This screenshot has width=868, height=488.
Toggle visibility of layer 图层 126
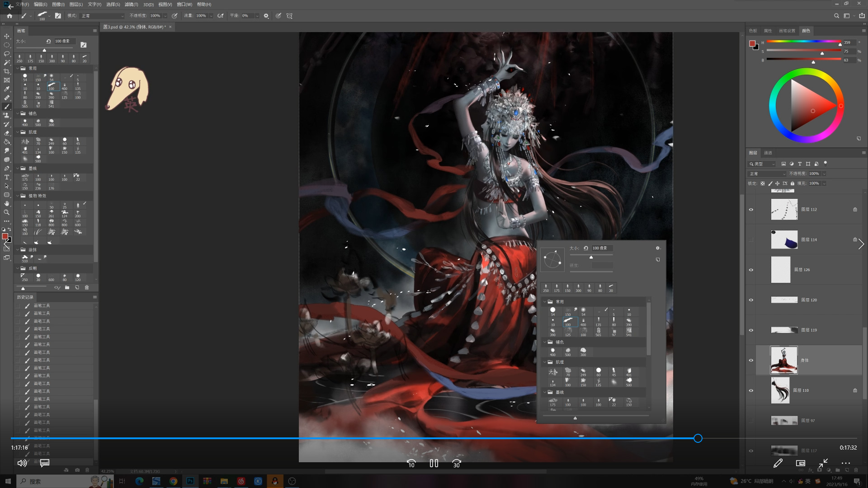pyautogui.click(x=751, y=270)
